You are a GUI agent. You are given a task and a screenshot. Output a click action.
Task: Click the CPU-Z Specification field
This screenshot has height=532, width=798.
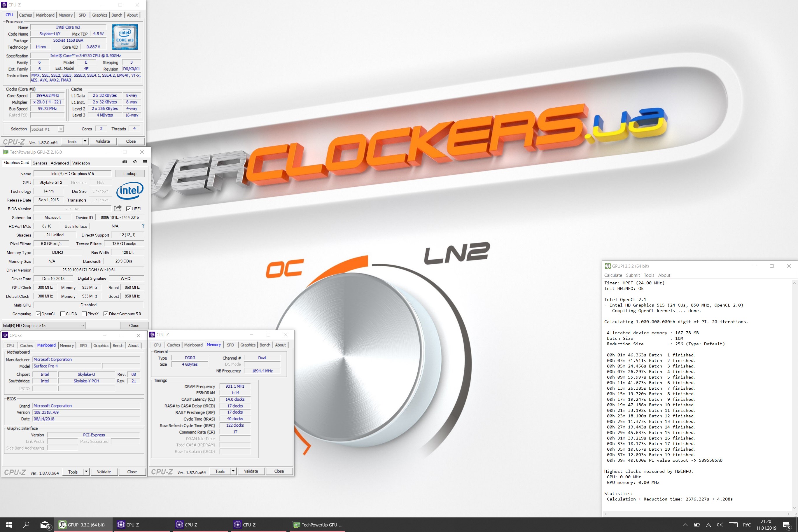click(x=85, y=56)
